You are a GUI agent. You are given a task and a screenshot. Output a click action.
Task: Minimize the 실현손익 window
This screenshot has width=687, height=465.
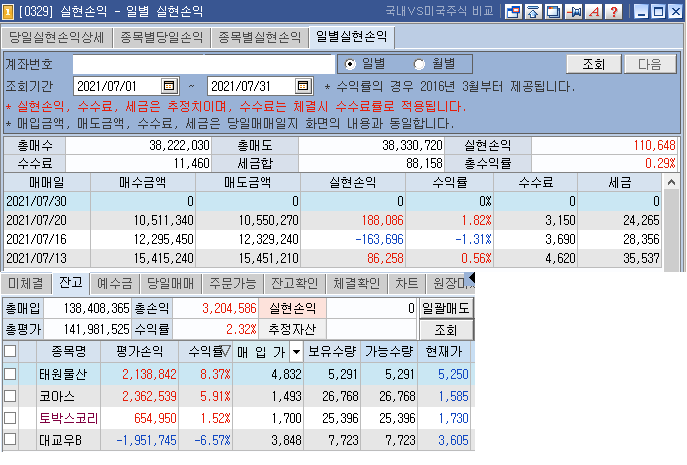click(x=641, y=11)
